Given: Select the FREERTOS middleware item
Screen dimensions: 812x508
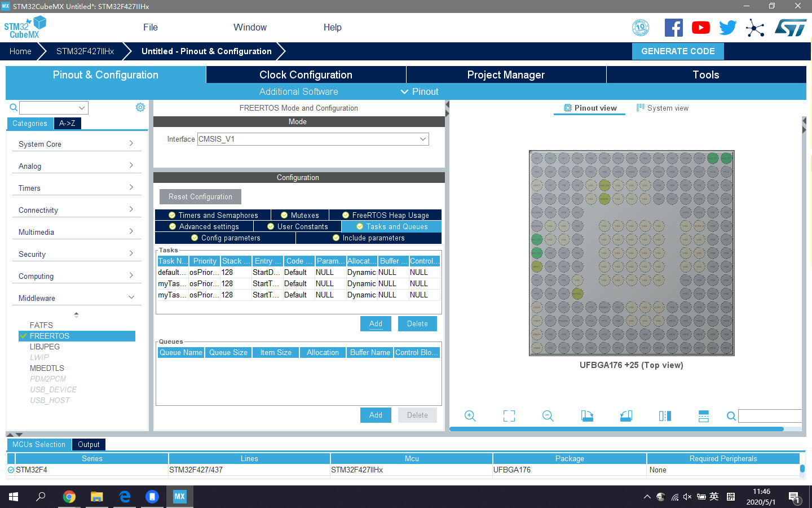Looking at the screenshot, I should [77, 336].
